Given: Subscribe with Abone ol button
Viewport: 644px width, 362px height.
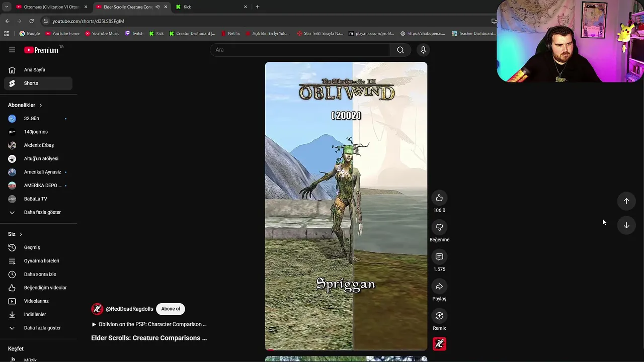Looking at the screenshot, I should point(171,309).
